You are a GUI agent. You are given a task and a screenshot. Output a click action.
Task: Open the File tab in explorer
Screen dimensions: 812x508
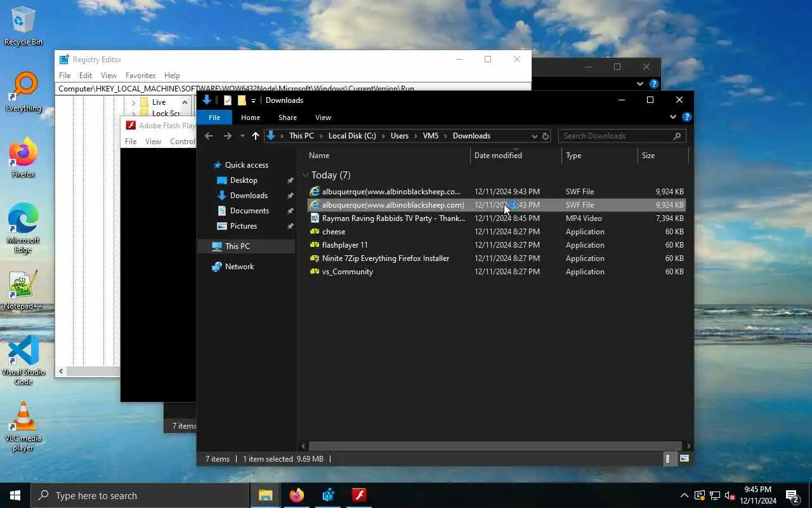point(214,117)
